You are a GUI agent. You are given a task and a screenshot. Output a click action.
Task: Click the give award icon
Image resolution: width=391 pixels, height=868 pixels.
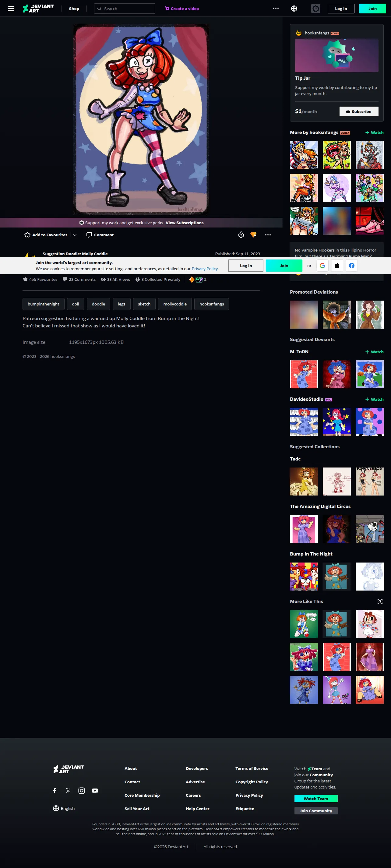241,235
